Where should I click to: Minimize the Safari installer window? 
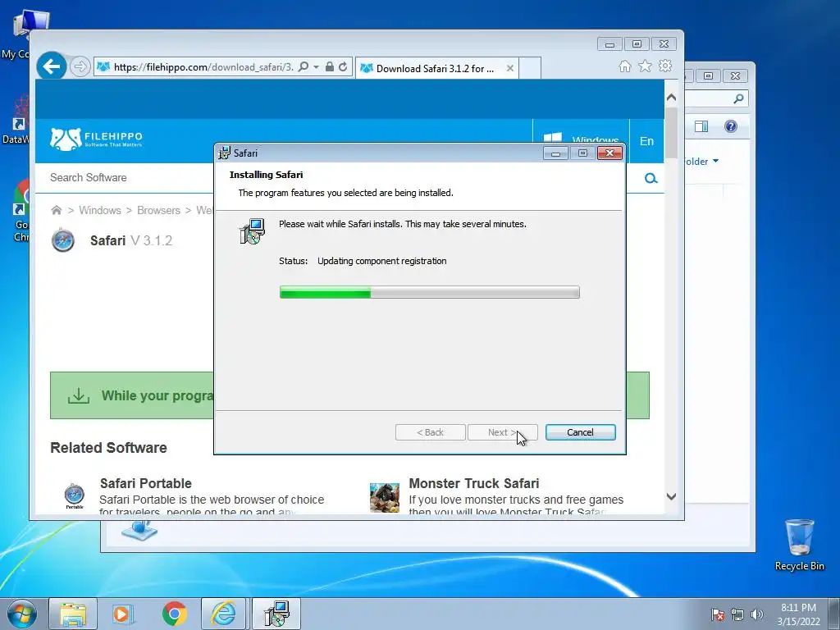coord(555,153)
